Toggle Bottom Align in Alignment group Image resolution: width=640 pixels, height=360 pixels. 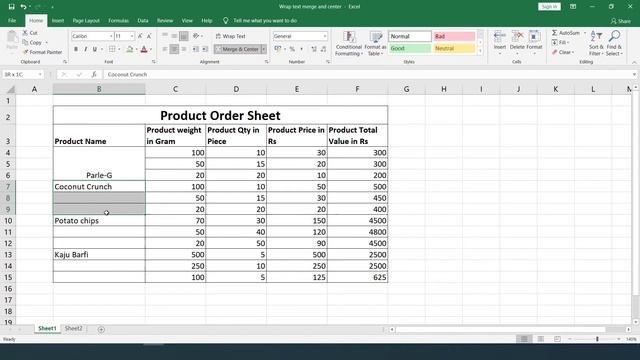click(x=184, y=36)
